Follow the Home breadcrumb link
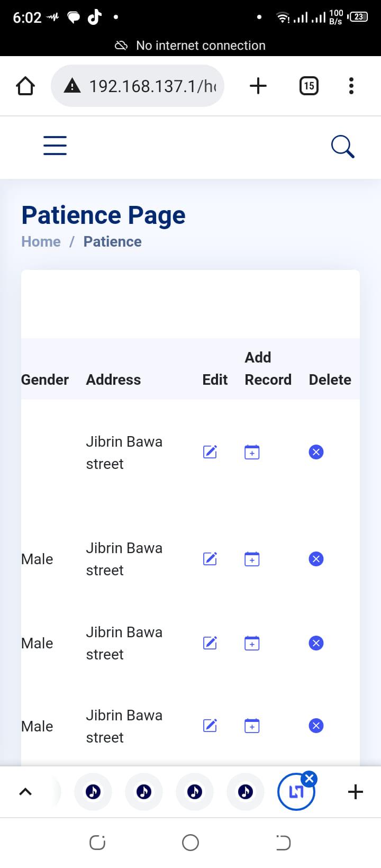This screenshot has height=868, width=381. (x=41, y=242)
